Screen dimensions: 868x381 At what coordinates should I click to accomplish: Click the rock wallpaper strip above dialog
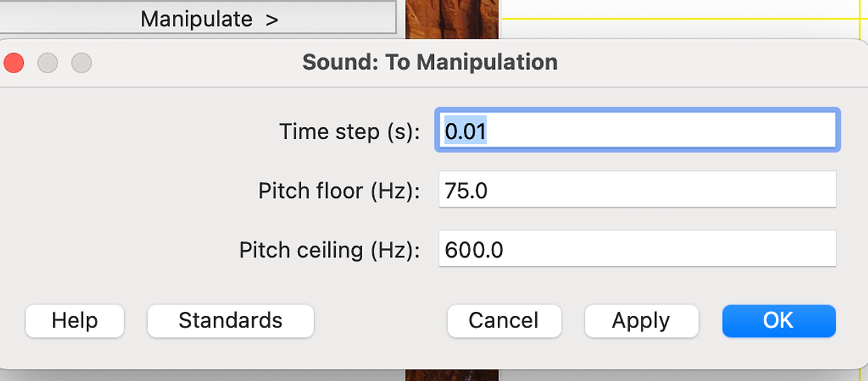click(x=452, y=19)
